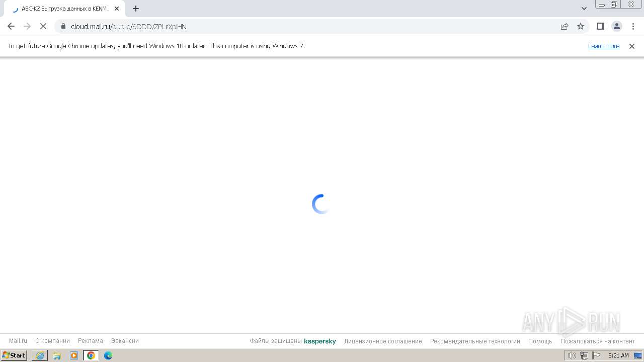Viewport: 644px width, 362px height.
Task: Go forward with the browser forward arrow
Action: (x=27, y=26)
